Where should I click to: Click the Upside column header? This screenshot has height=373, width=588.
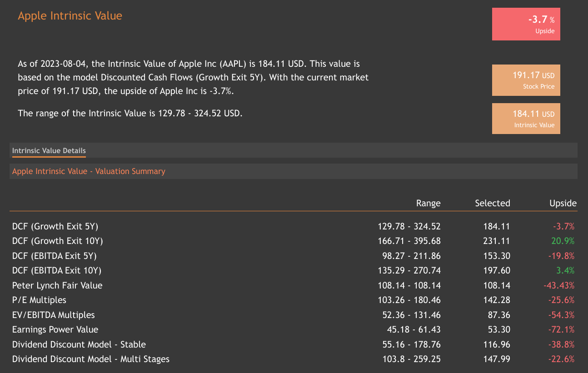pos(563,203)
